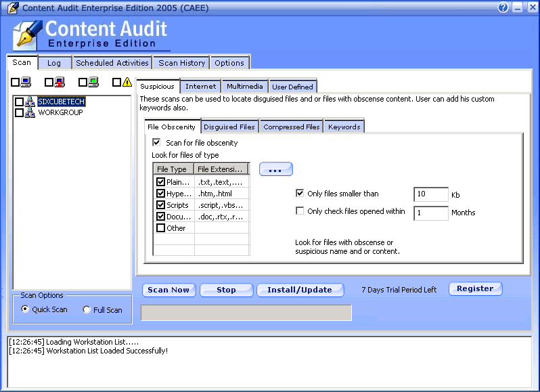
Task: Click the file size Kb input field
Action: tap(430, 194)
